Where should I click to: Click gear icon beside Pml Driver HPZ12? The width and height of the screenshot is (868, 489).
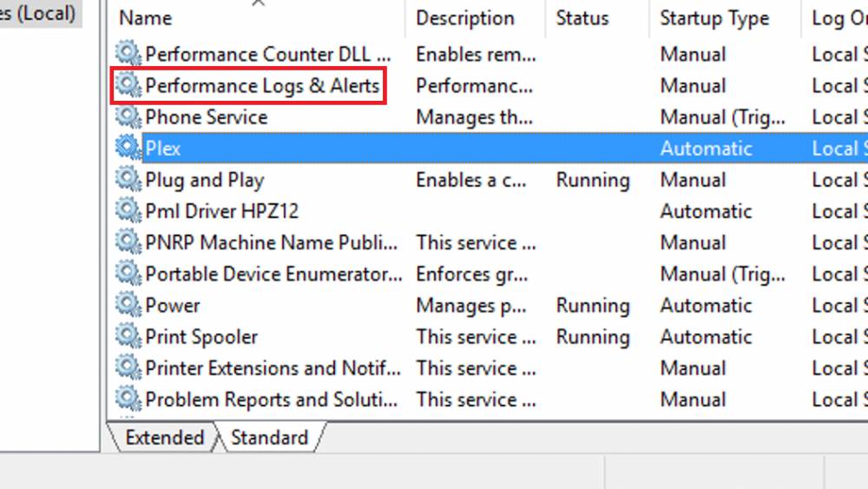128,210
